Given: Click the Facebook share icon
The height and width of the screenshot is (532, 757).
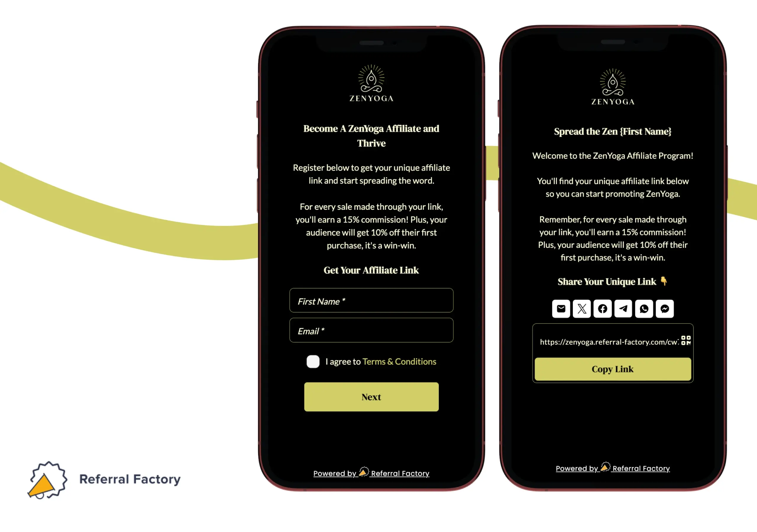Looking at the screenshot, I should [x=603, y=308].
